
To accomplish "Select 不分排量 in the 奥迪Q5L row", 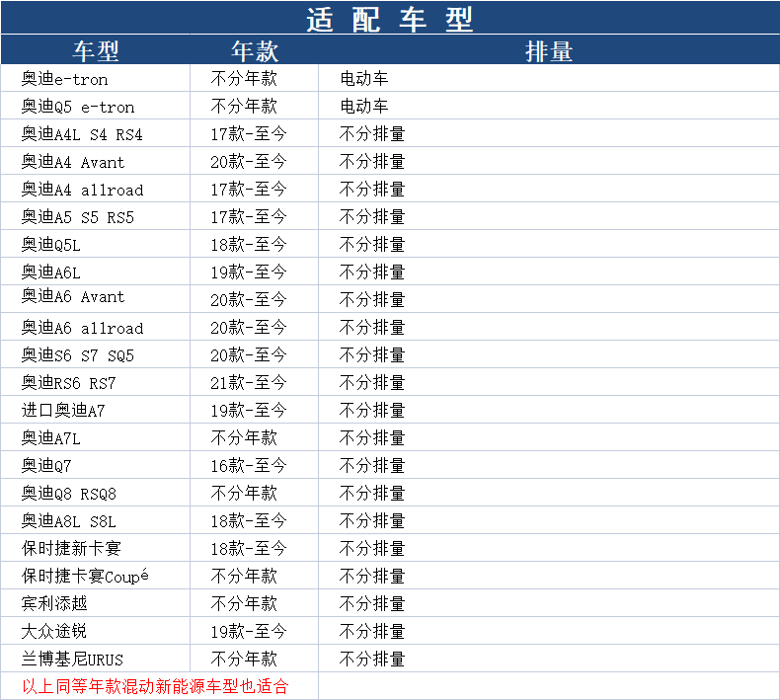I will [372, 245].
